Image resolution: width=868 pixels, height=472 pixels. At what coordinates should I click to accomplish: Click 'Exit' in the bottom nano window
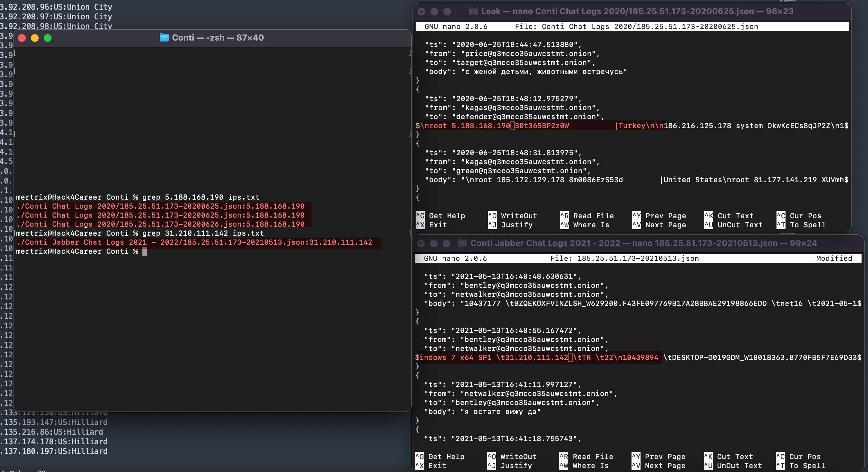click(437, 466)
